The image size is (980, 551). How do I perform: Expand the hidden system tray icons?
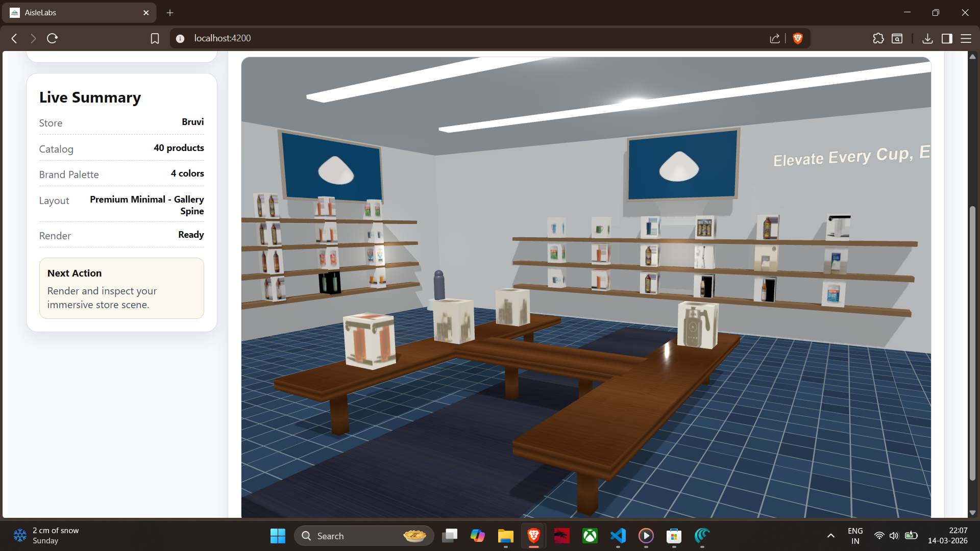point(830,536)
